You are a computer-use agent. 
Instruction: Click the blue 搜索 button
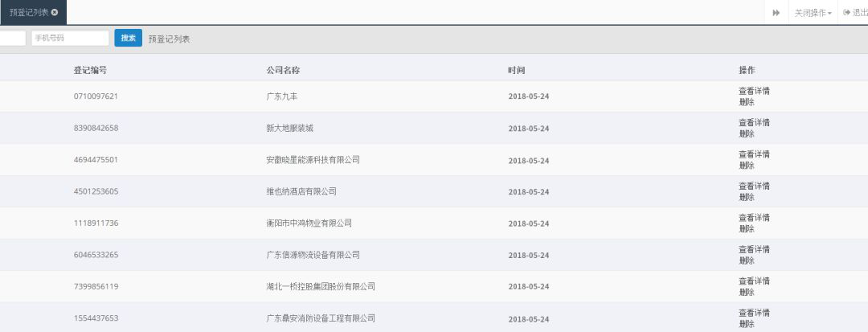[129, 38]
